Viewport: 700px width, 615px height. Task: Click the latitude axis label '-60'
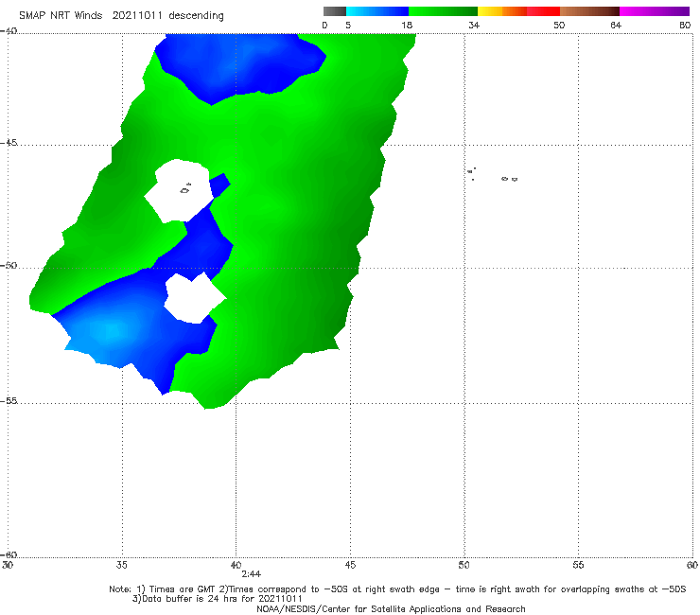point(9,554)
